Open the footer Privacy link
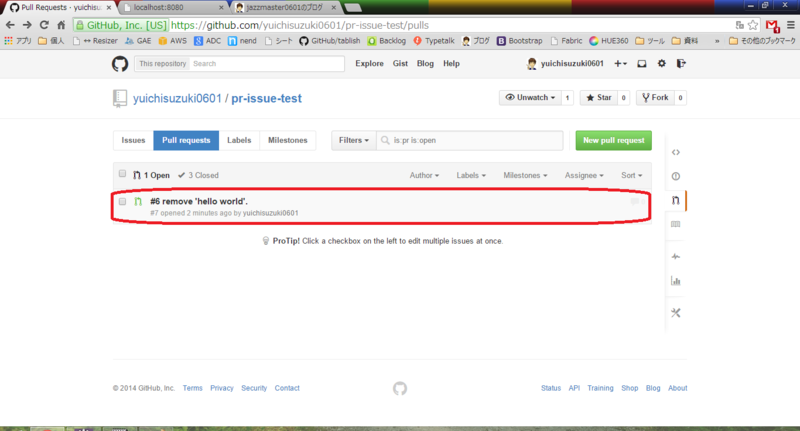Screen dimensions: 800x431 (221, 388)
